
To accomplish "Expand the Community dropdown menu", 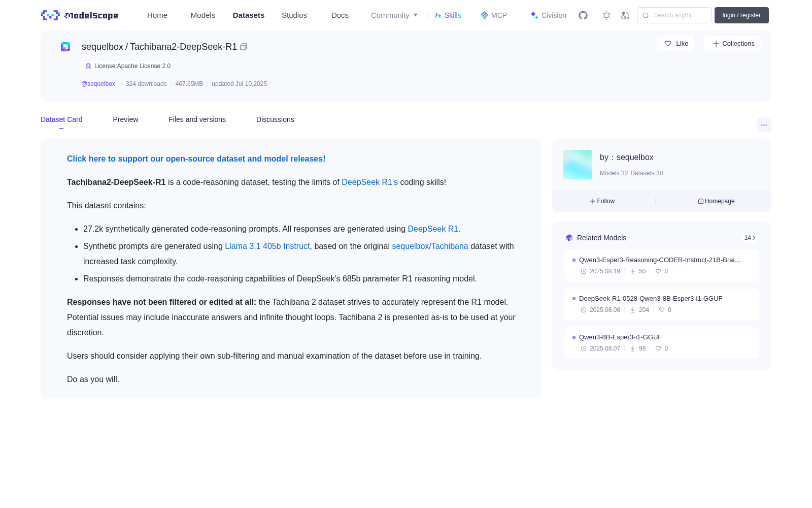I will [394, 15].
